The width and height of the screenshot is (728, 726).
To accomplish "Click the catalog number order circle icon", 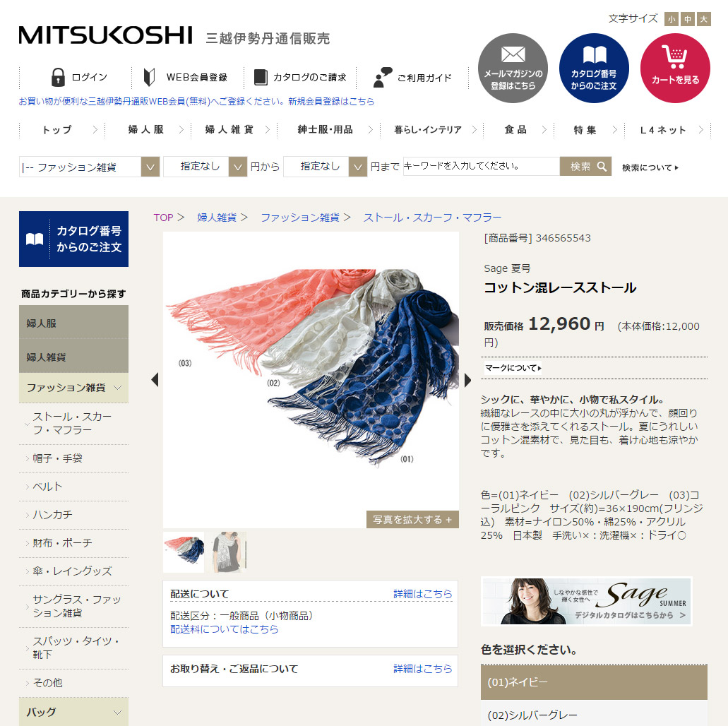I will [x=594, y=68].
